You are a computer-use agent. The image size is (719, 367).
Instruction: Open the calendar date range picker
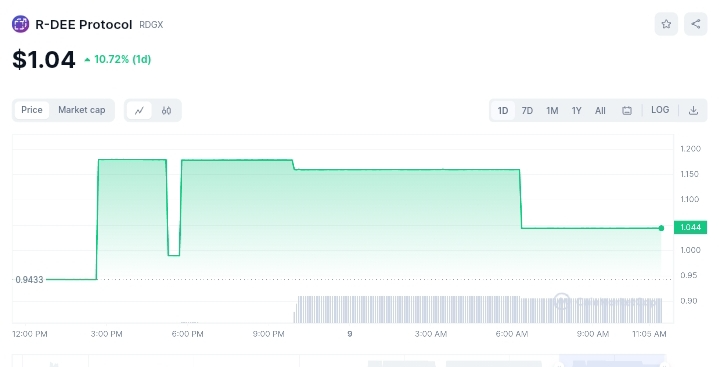point(627,111)
